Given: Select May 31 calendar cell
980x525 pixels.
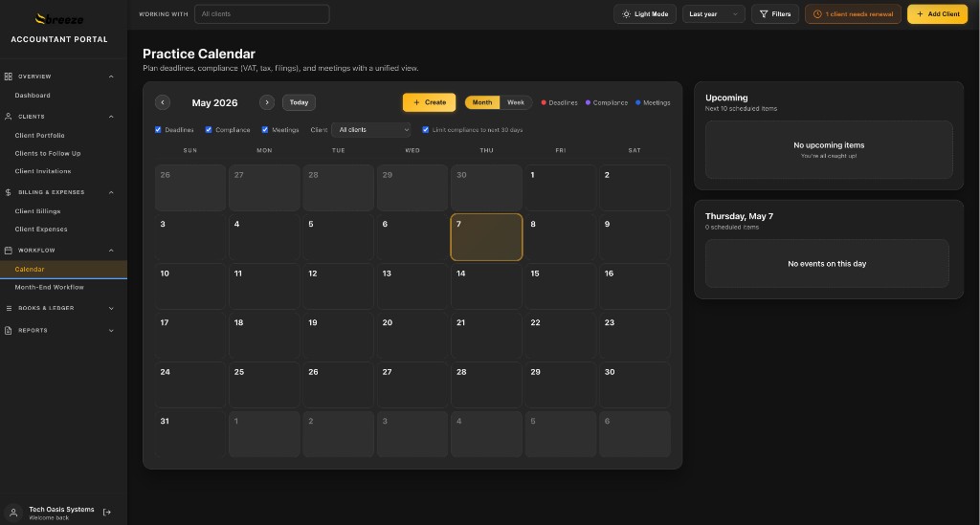Looking at the screenshot, I should [x=190, y=433].
